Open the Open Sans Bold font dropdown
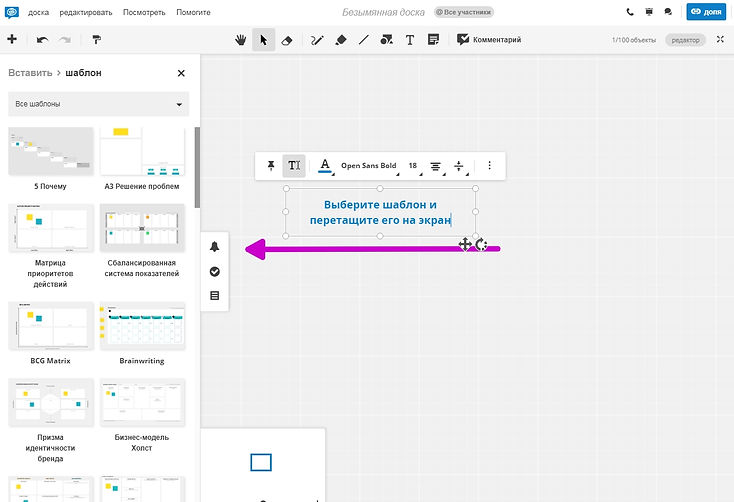Screen dimensions: 734x502 tap(370, 166)
